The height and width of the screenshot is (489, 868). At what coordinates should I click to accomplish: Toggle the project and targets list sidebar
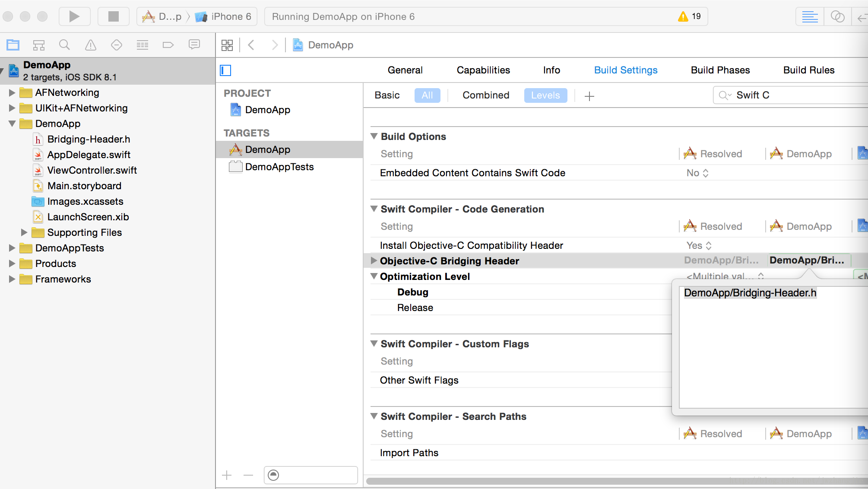225,70
